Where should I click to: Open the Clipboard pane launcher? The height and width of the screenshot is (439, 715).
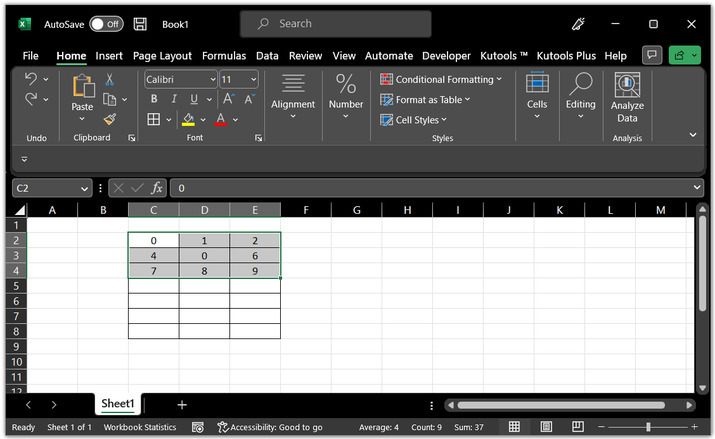pyautogui.click(x=131, y=138)
